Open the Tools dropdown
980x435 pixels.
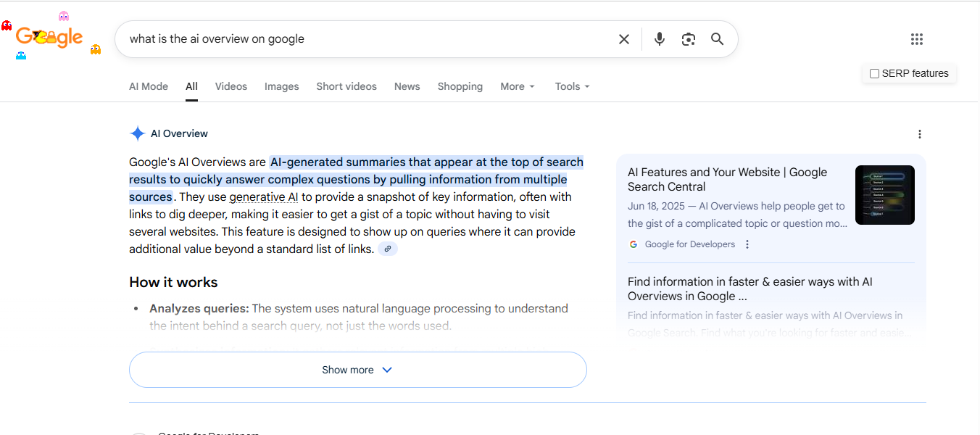point(572,86)
